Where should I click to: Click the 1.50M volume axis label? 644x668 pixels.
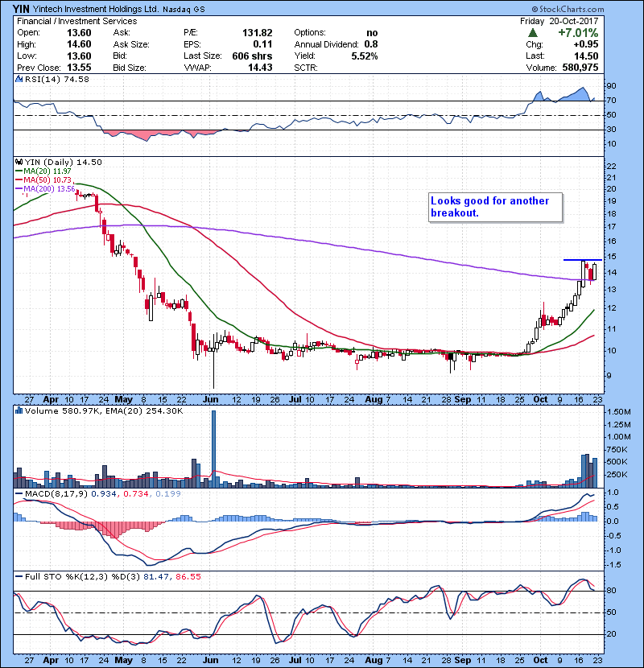(619, 412)
